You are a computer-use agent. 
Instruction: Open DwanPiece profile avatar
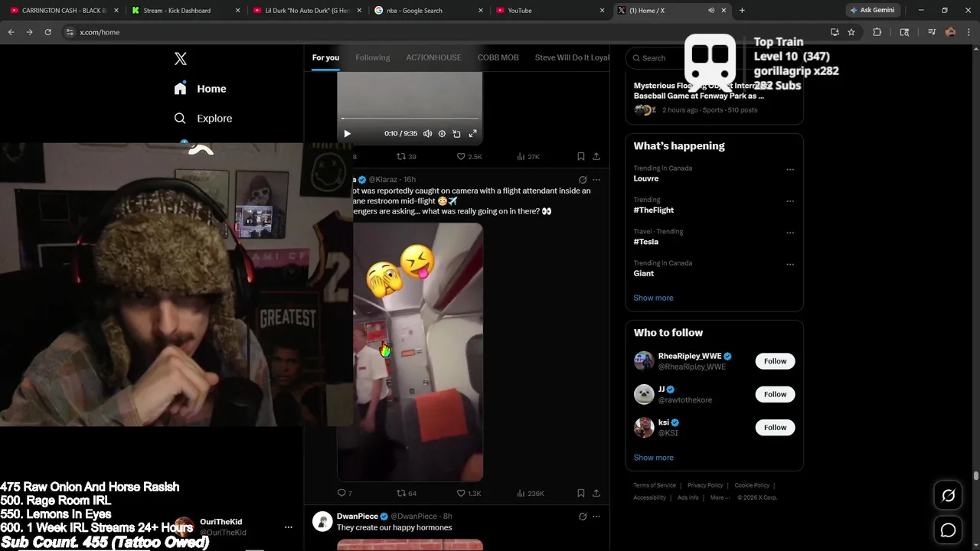322,521
